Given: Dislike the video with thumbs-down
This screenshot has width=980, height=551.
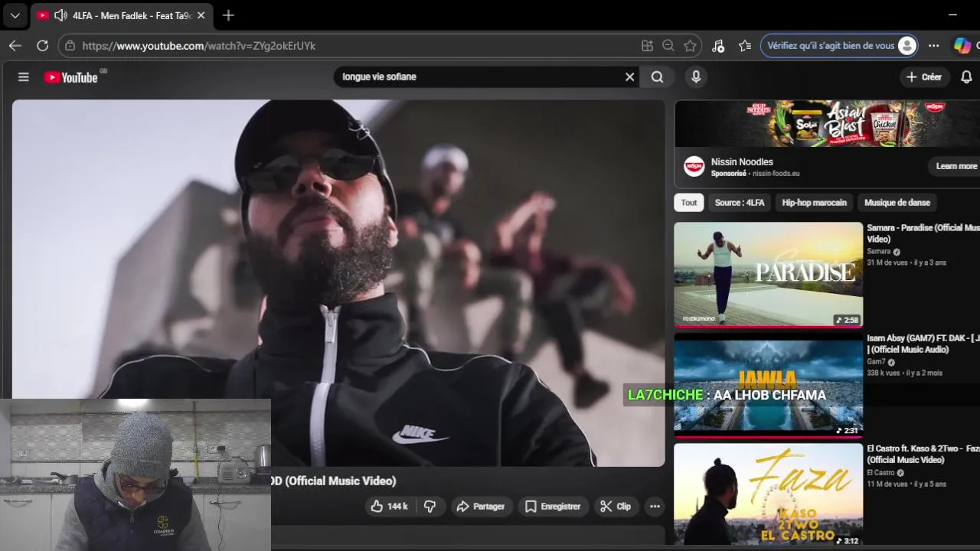Looking at the screenshot, I should (430, 506).
